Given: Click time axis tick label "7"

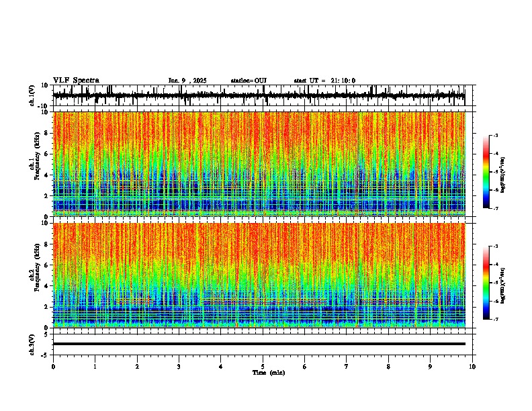Looking at the screenshot, I should 347,367.
